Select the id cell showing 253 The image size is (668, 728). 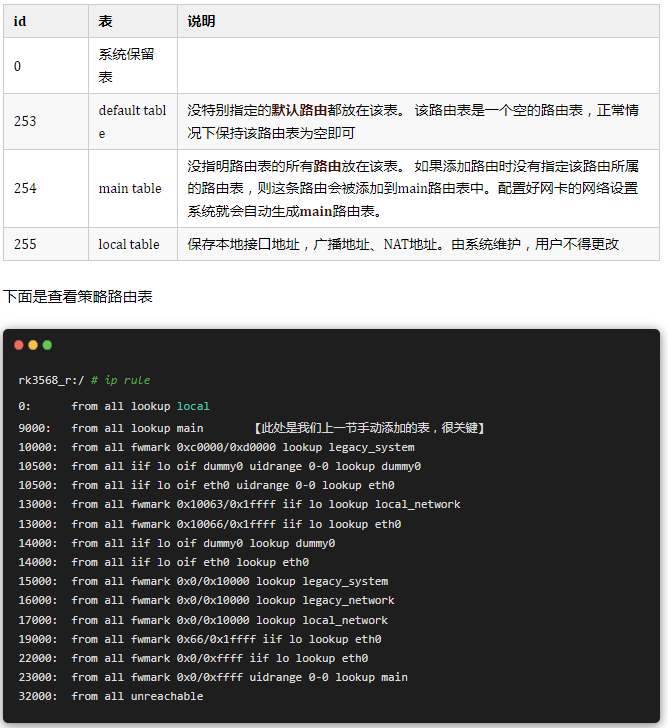(25, 121)
